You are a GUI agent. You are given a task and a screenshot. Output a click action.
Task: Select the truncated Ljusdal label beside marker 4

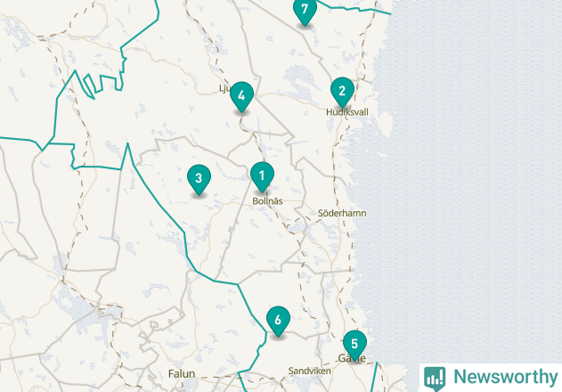pyautogui.click(x=224, y=88)
